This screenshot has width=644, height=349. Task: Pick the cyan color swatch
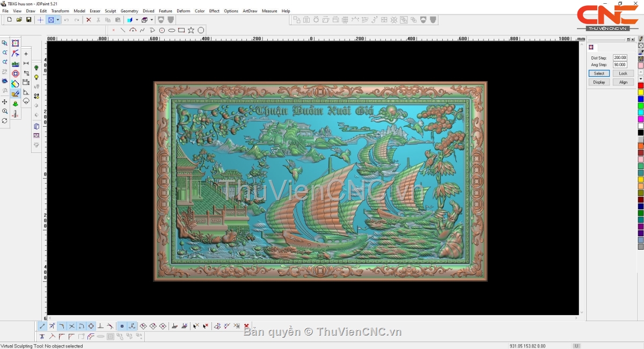click(x=641, y=112)
